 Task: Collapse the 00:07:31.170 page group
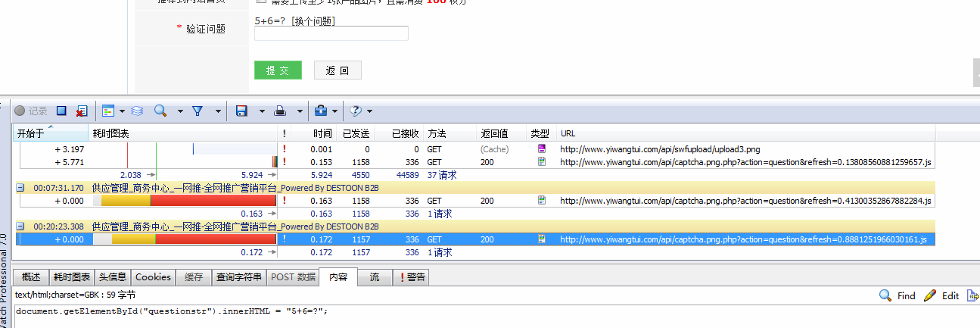click(20, 188)
